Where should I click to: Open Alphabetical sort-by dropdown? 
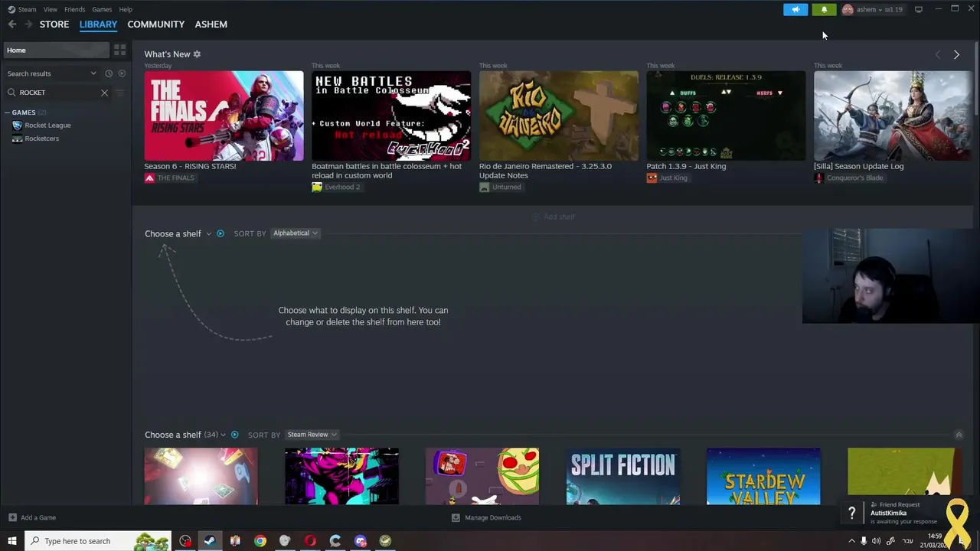coord(296,233)
